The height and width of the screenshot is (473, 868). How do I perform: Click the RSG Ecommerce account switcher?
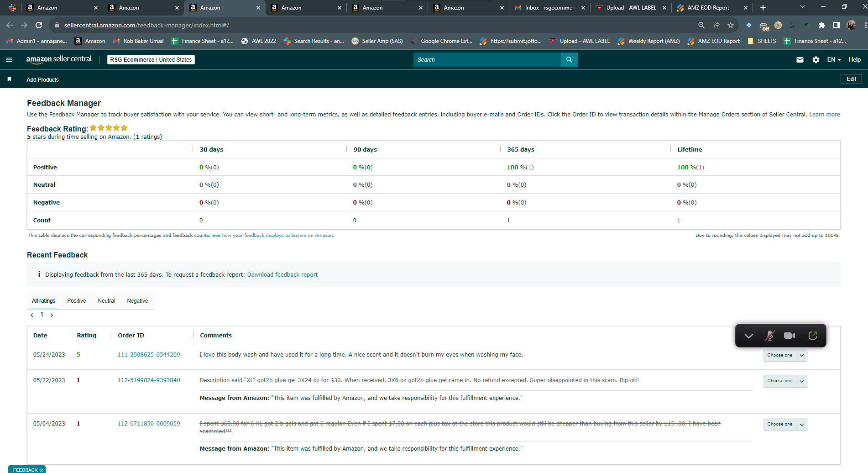(x=151, y=60)
